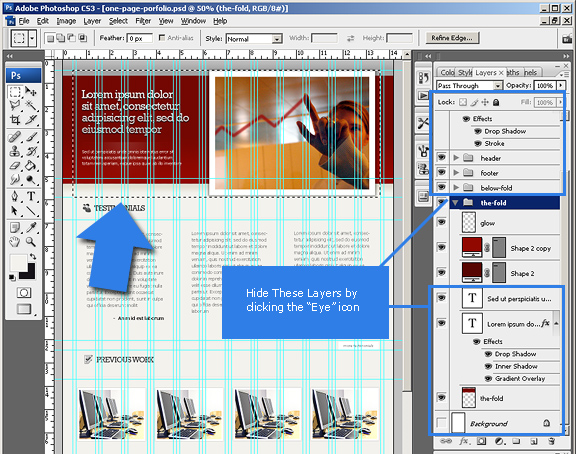The width and height of the screenshot is (576, 454).
Task: Hide the Shape 2 copy layer
Action: click(x=441, y=247)
